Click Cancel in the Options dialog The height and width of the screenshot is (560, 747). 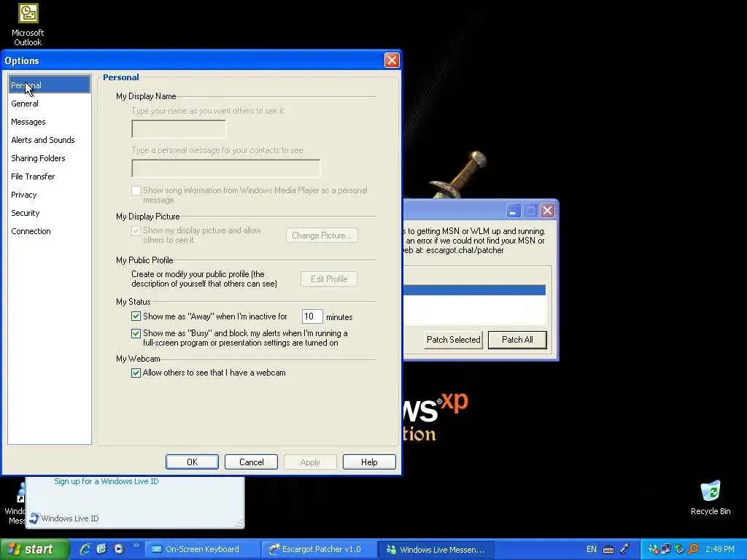pyautogui.click(x=251, y=462)
